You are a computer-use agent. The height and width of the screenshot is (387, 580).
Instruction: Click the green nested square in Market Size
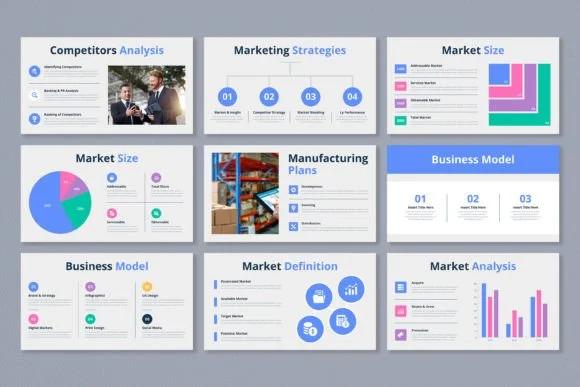(544, 119)
